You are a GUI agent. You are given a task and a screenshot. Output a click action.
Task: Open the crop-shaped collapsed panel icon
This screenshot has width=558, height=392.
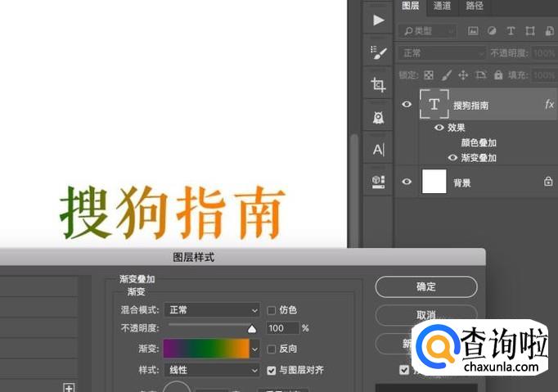[x=378, y=85]
